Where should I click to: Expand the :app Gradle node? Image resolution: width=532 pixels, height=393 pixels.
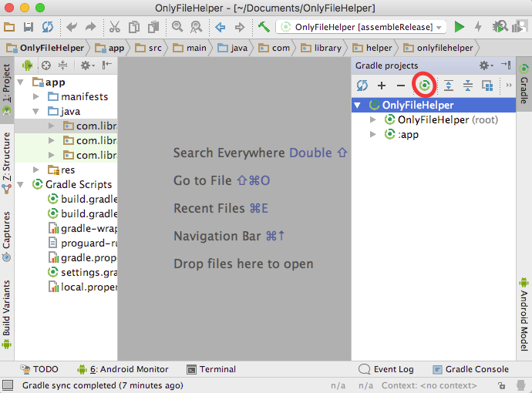coord(372,134)
